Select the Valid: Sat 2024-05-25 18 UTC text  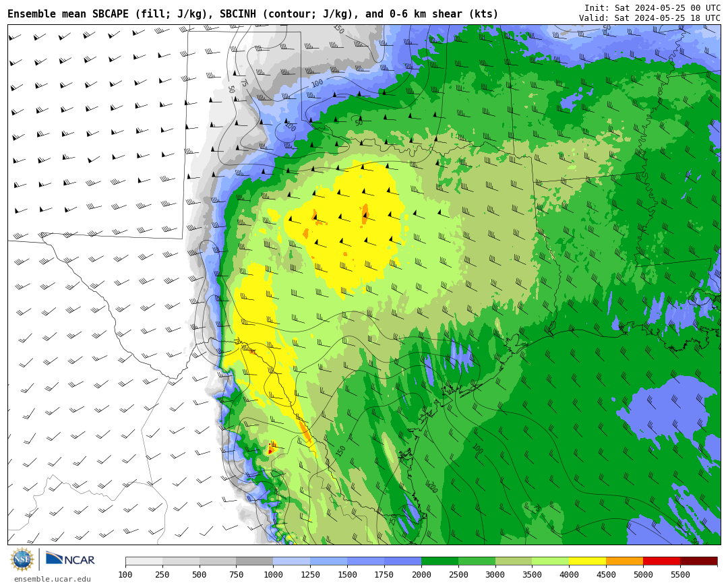pos(650,18)
